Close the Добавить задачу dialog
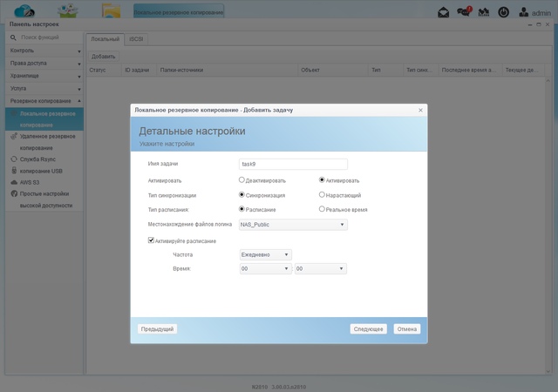Viewport: 558px width, 392px height. click(x=420, y=111)
